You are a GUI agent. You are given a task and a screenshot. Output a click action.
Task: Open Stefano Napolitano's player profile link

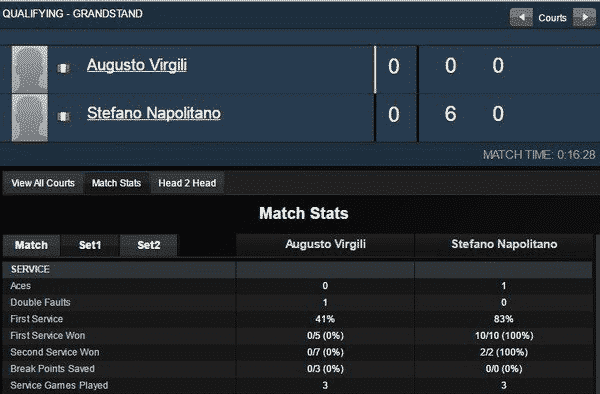154,113
